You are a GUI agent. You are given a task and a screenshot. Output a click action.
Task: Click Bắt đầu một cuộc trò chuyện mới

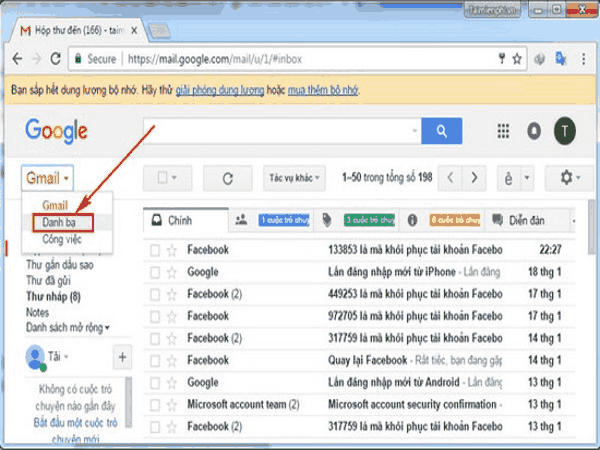coord(75,431)
